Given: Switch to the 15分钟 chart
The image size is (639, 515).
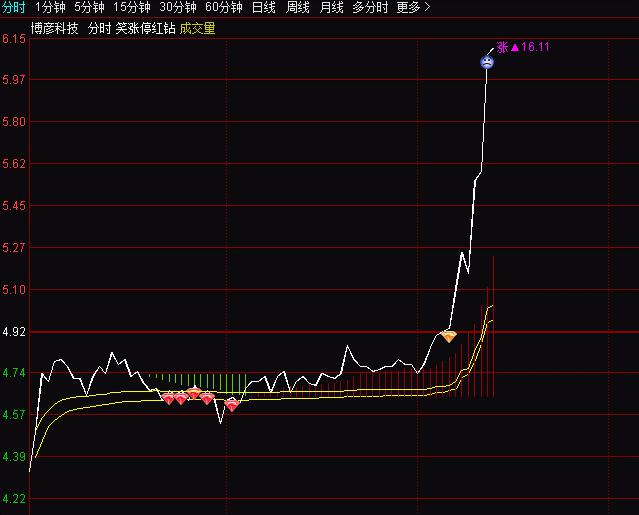Looking at the screenshot, I should pos(132,7).
